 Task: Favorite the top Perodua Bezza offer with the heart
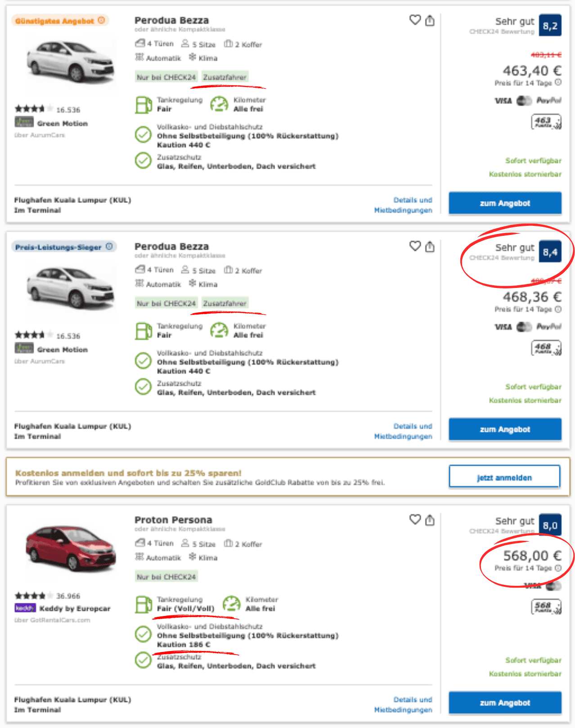click(415, 20)
